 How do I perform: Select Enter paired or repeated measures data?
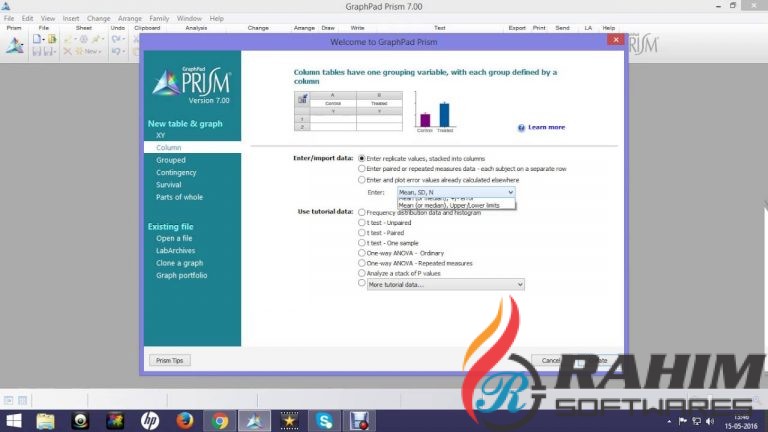coord(361,169)
